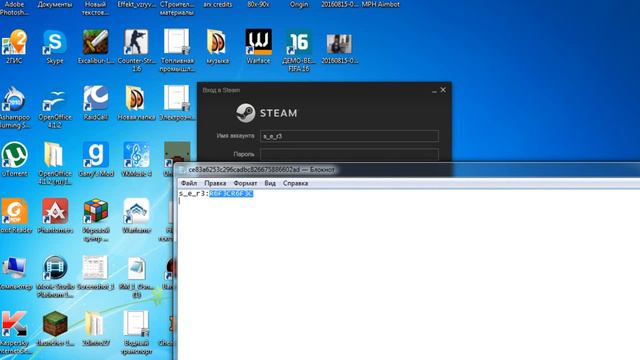Viewport: 640px width, 360px height.
Task: Select the MPH Aimbot desktop label
Action: tap(380, 4)
